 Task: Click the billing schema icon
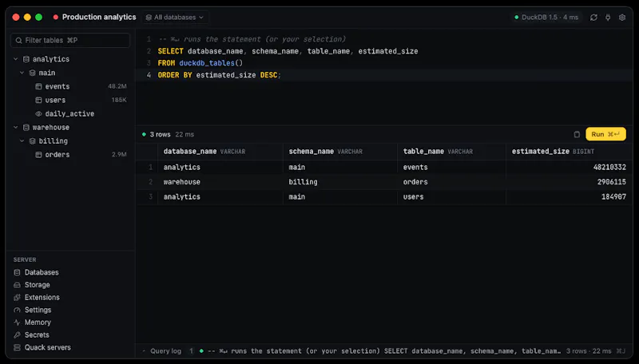point(32,140)
